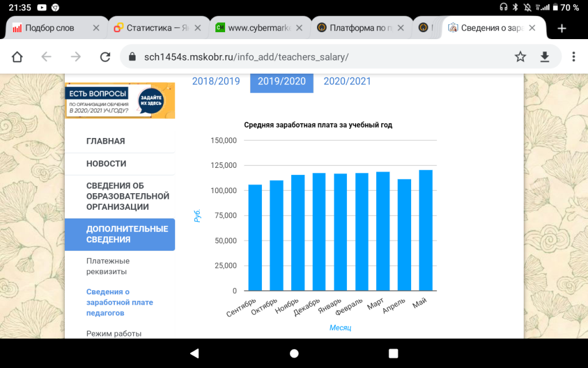Select the 2020/2021 school year
The width and height of the screenshot is (588, 368).
coord(347,81)
